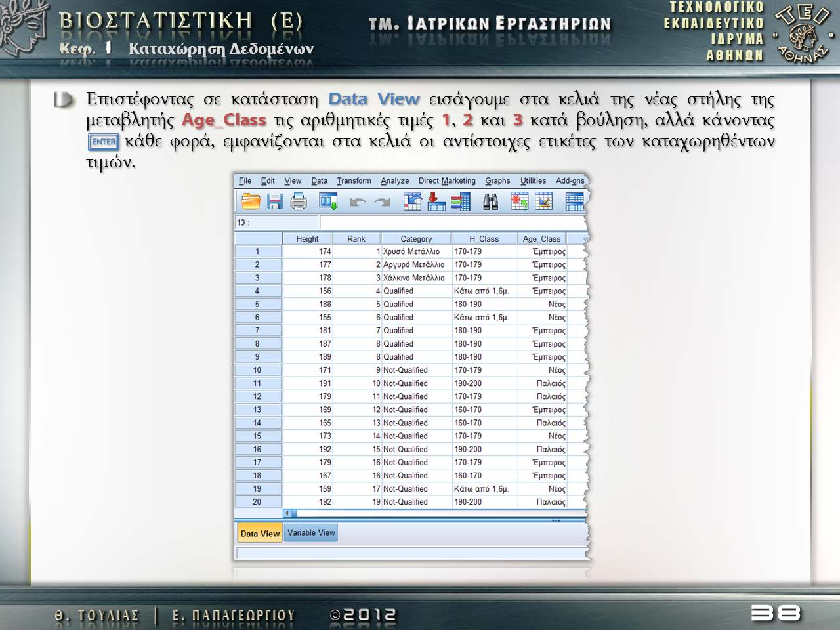
Task: Open the Direct Marketing menu
Action: (447, 180)
